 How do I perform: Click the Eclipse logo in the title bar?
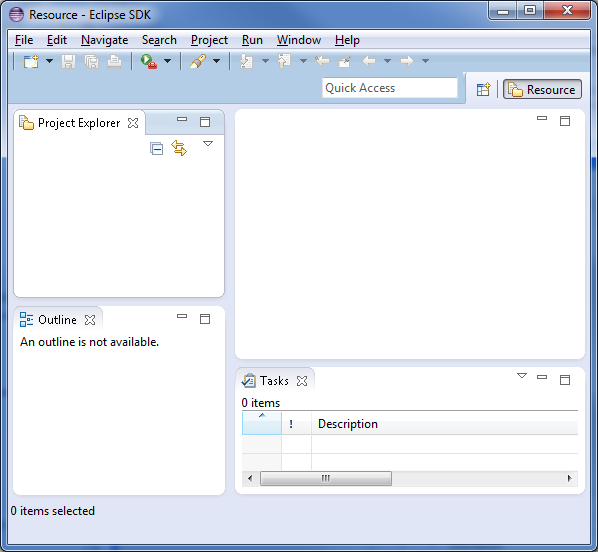(16, 14)
